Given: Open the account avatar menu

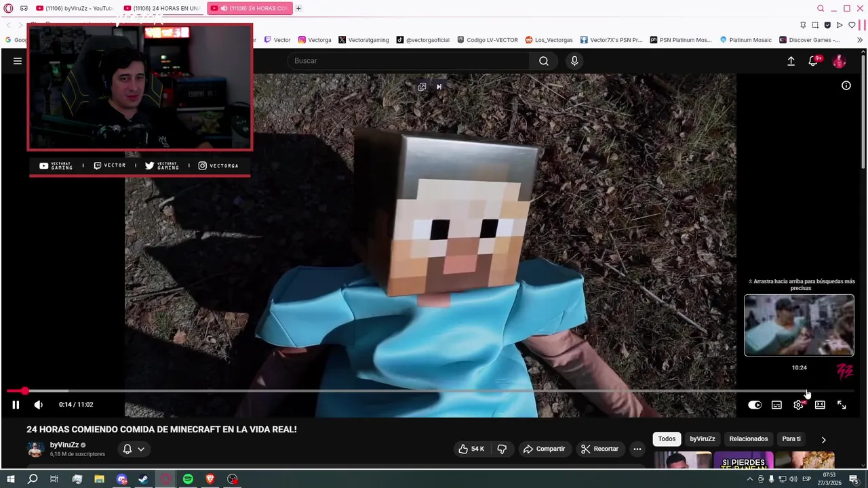Looking at the screenshot, I should click(x=840, y=61).
